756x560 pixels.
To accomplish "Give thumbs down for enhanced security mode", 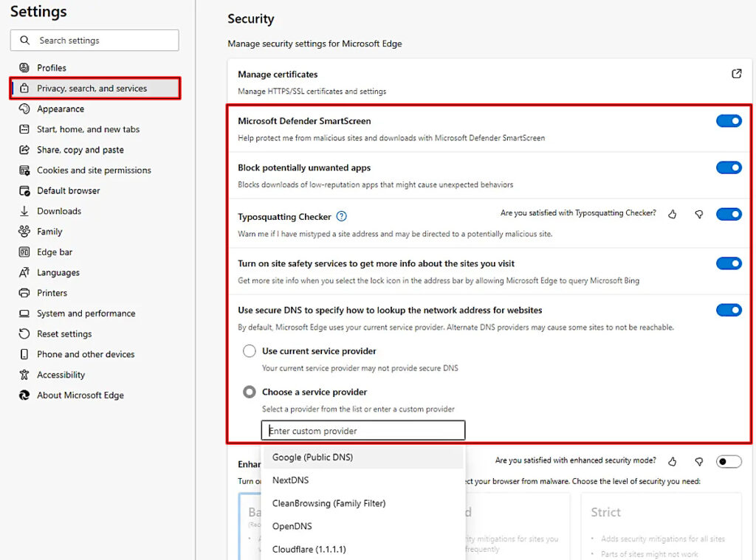I will click(698, 462).
